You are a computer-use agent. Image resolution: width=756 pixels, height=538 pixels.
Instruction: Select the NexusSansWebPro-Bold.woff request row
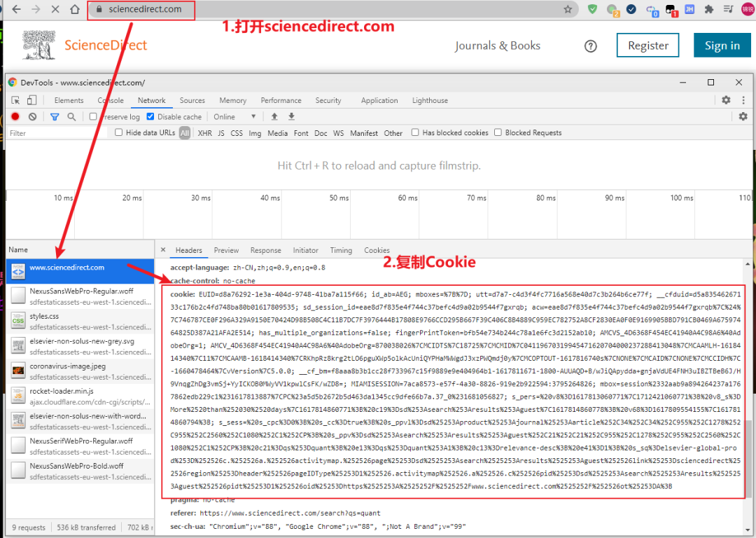80,471
